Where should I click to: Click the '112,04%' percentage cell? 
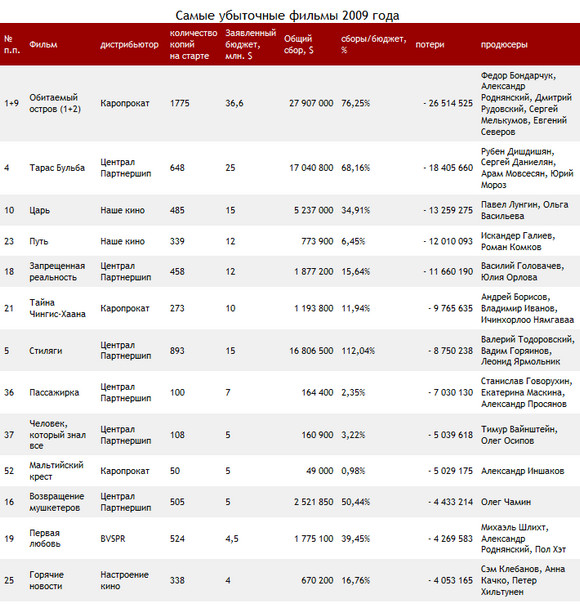coord(358,351)
